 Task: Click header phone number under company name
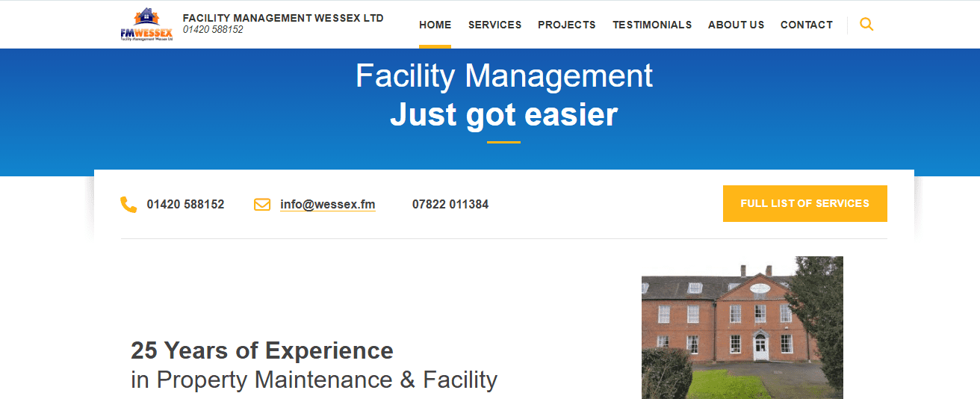click(x=213, y=30)
